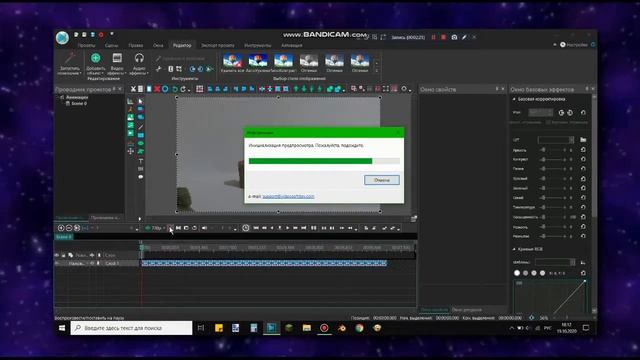Open the Scenes ribbon tab

[x=111, y=45]
